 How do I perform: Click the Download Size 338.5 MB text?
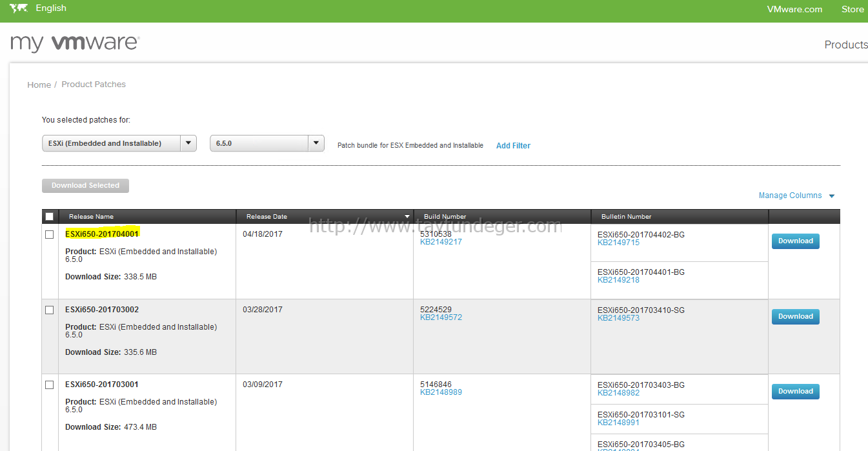click(x=111, y=277)
